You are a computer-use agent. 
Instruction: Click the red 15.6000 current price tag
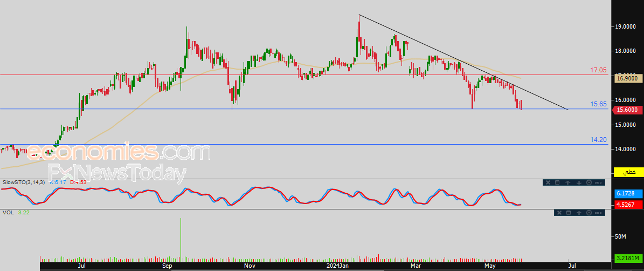[x=627, y=110]
